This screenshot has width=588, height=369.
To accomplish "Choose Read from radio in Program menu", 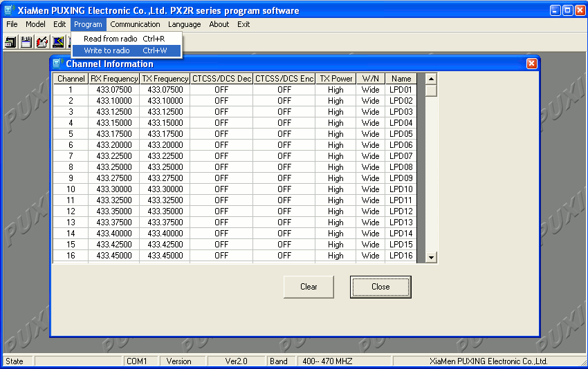I will point(126,39).
